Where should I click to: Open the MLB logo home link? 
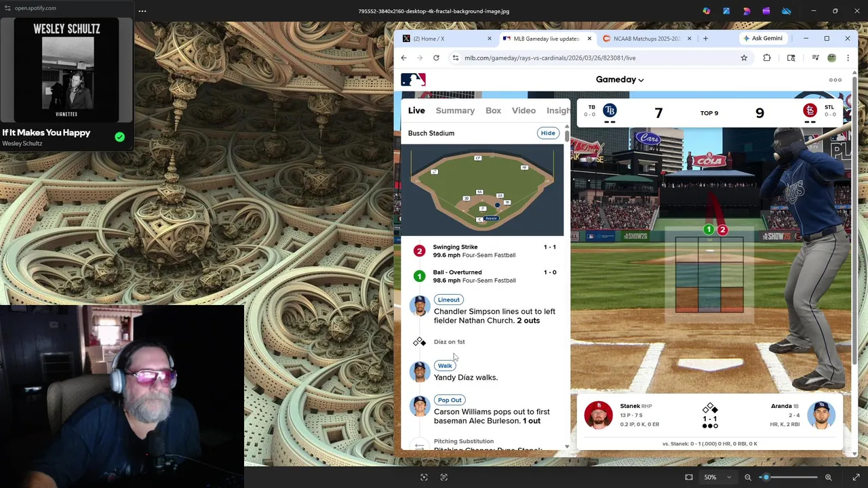[413, 79]
